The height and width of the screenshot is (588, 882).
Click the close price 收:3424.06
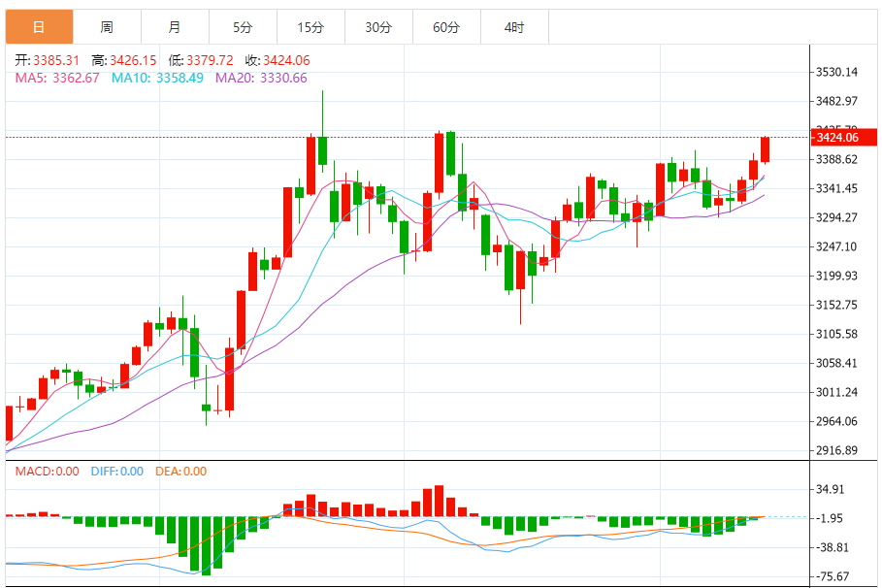[x=278, y=60]
